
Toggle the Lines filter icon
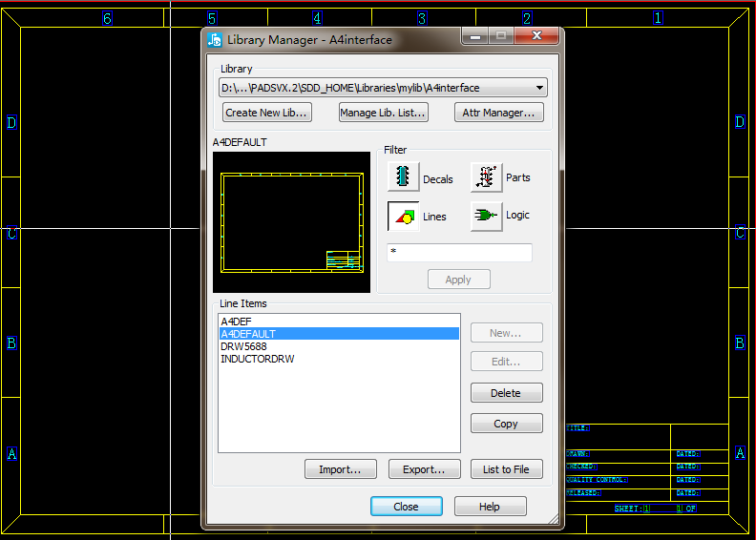pos(403,217)
